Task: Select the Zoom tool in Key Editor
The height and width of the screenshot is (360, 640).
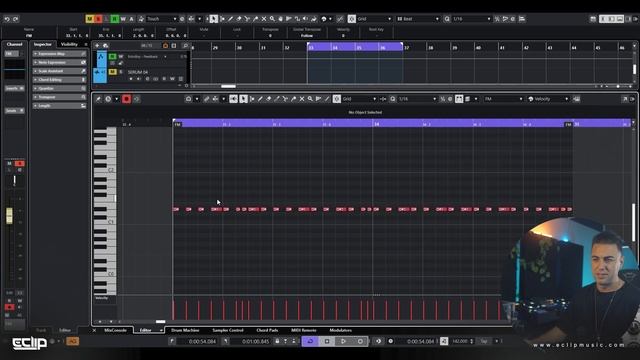Action: [310, 99]
